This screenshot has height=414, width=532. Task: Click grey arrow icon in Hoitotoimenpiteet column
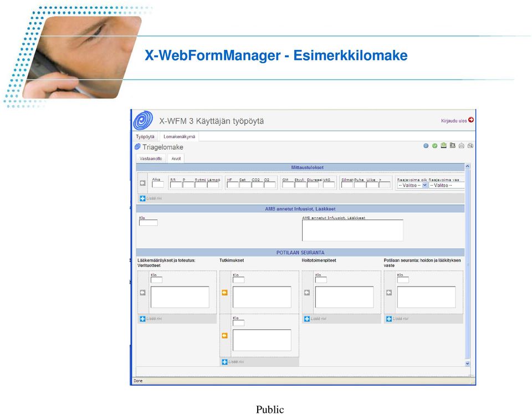click(307, 293)
